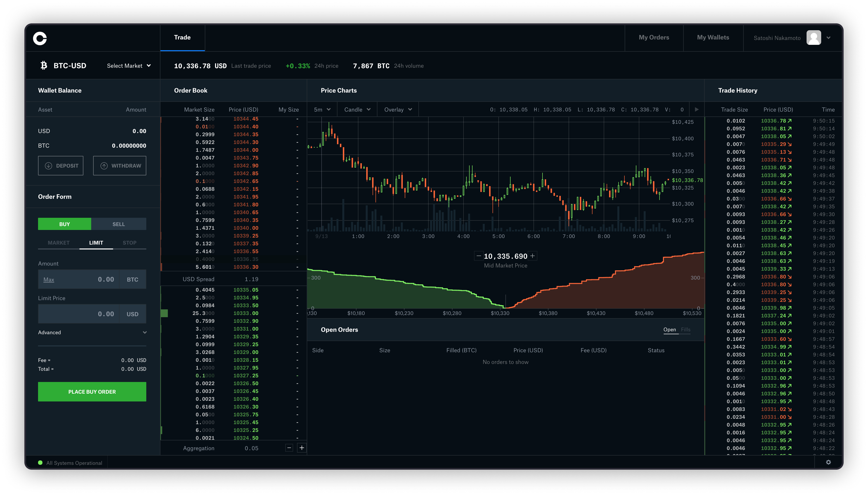The height and width of the screenshot is (495, 868).
Task: Click the deposit wallet icon
Action: [48, 166]
